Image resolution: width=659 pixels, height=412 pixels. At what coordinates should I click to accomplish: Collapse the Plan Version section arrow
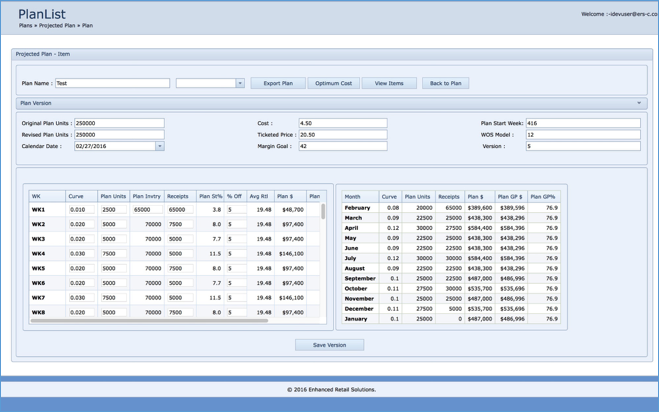pos(639,103)
